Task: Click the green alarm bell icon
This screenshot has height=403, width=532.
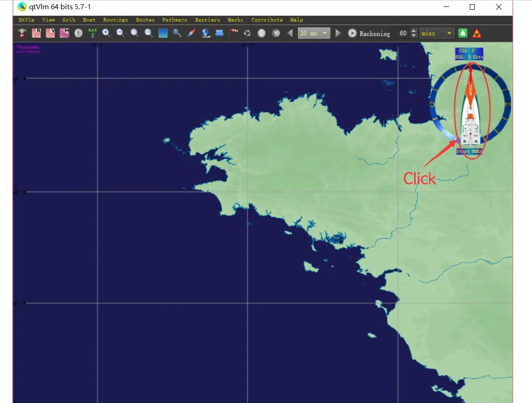Action: point(463,33)
